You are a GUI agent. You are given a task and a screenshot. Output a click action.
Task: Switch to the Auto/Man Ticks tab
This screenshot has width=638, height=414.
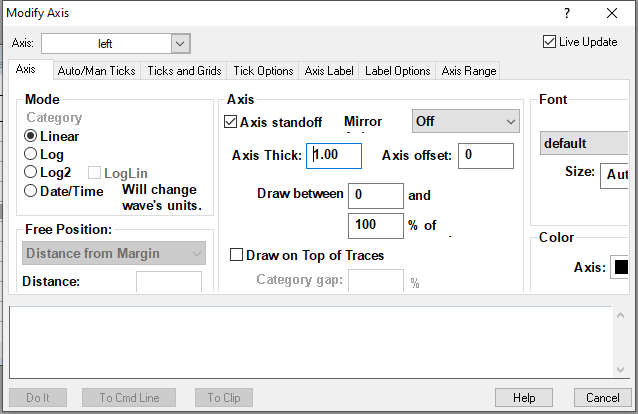pyautogui.click(x=96, y=71)
